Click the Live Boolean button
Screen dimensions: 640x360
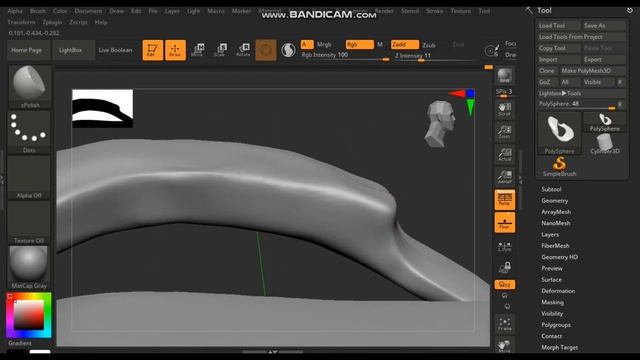point(116,50)
